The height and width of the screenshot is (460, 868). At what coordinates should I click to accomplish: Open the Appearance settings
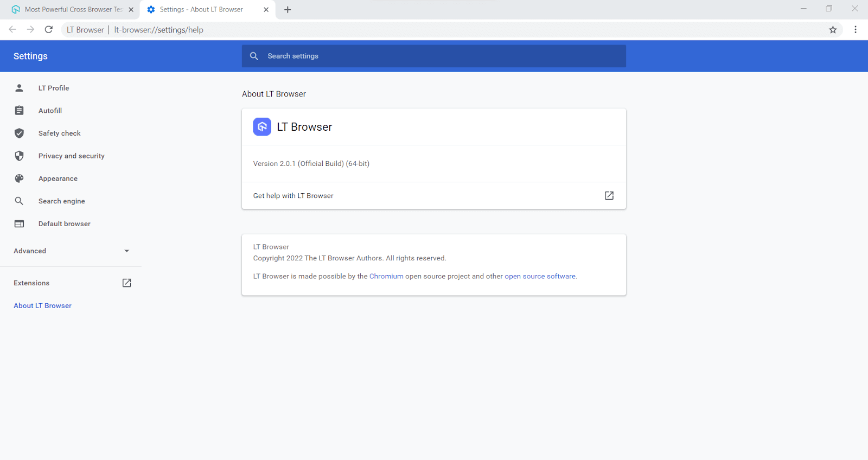pos(58,178)
